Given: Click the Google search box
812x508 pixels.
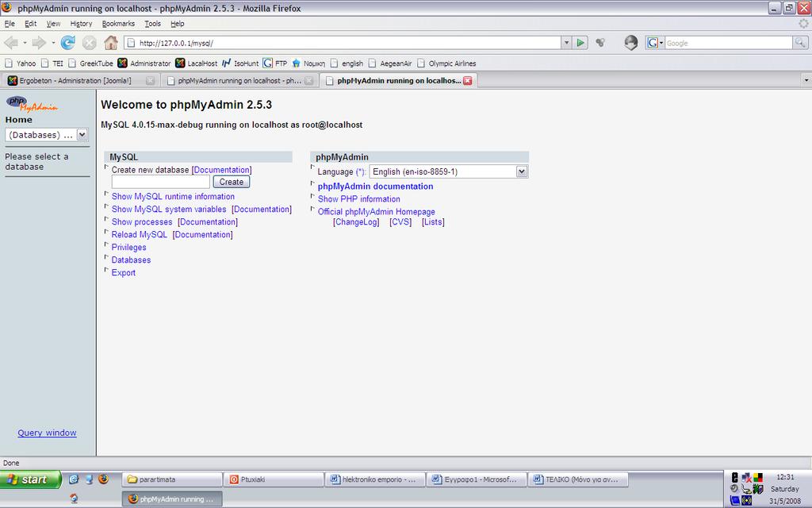Looking at the screenshot, I should 728,43.
